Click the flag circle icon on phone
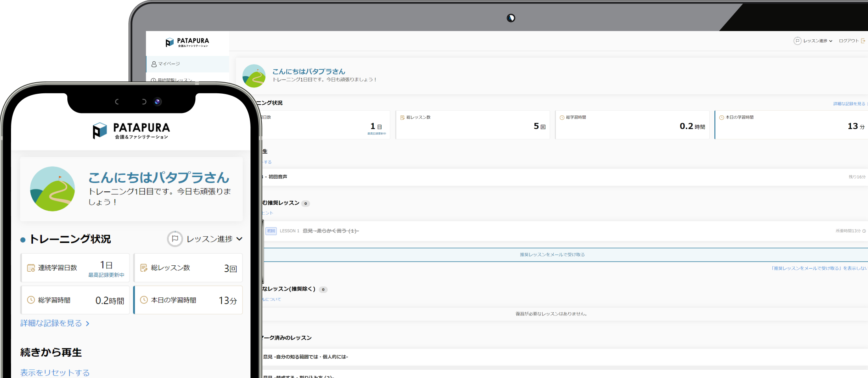The height and width of the screenshot is (378, 868). [175, 239]
